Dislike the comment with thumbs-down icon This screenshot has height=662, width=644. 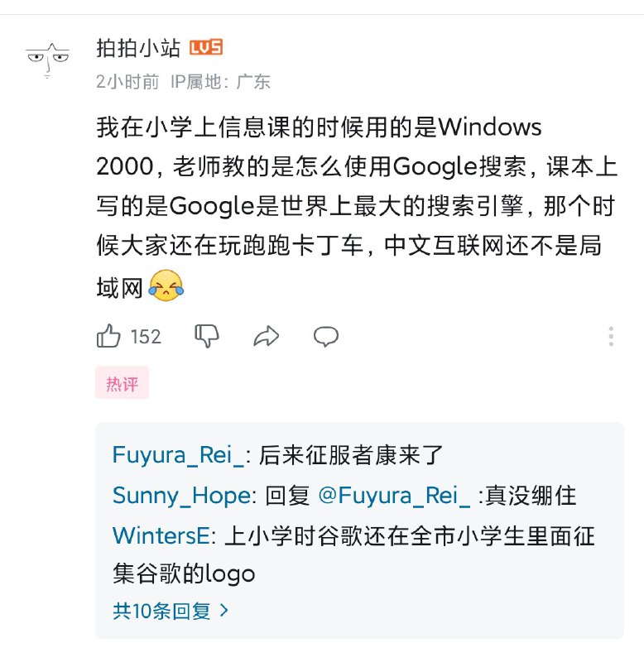coord(207,337)
